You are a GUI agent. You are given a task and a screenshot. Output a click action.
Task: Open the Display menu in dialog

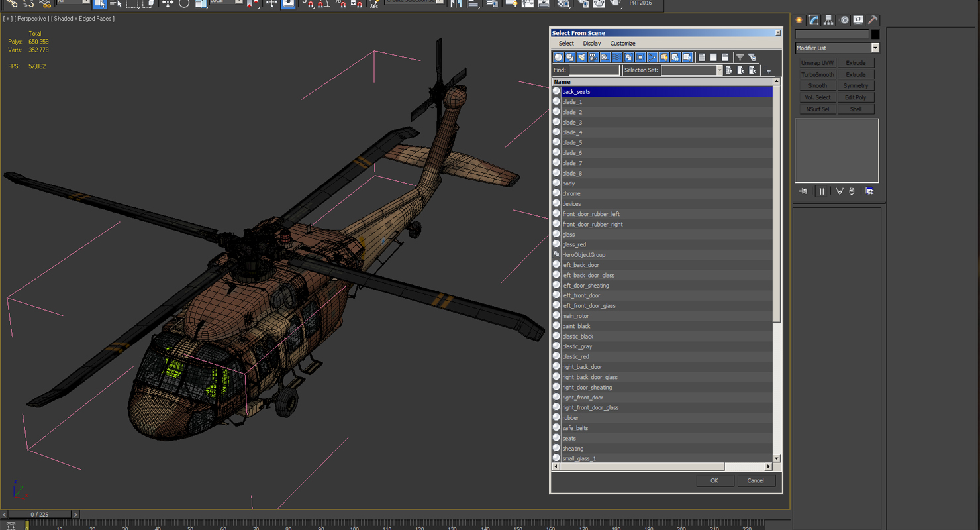[x=592, y=44]
